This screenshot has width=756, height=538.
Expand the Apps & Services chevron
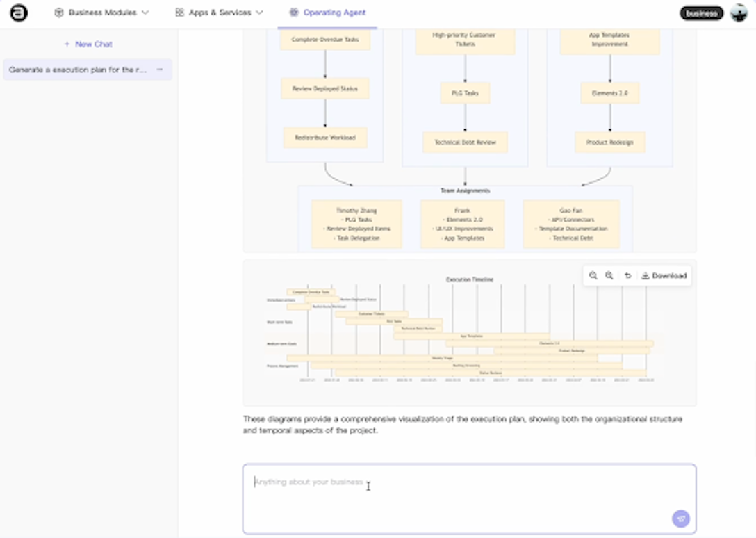tap(259, 13)
